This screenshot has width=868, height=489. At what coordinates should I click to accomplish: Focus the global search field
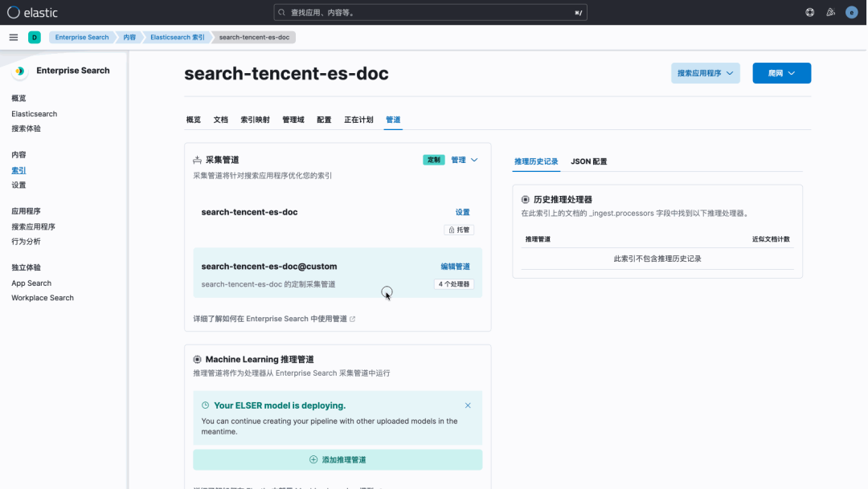pyautogui.click(x=430, y=12)
